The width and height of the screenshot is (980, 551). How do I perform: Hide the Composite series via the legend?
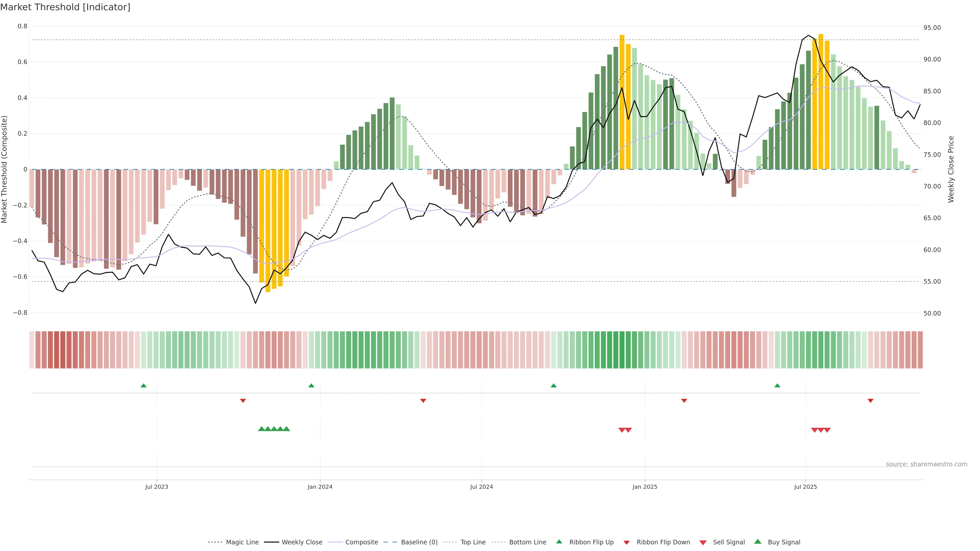(361, 542)
